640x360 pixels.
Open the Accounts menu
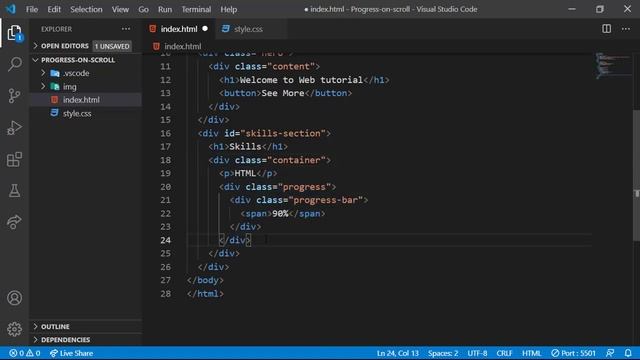coord(14,298)
